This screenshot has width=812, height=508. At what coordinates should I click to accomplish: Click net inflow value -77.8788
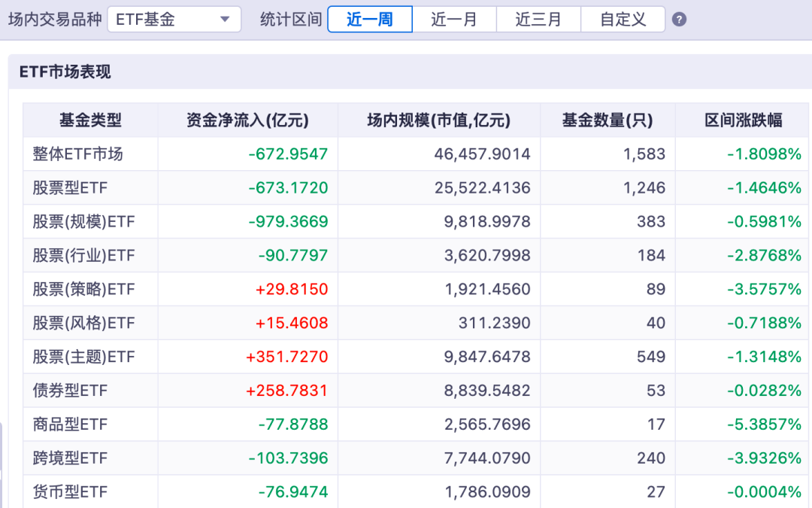(x=293, y=424)
